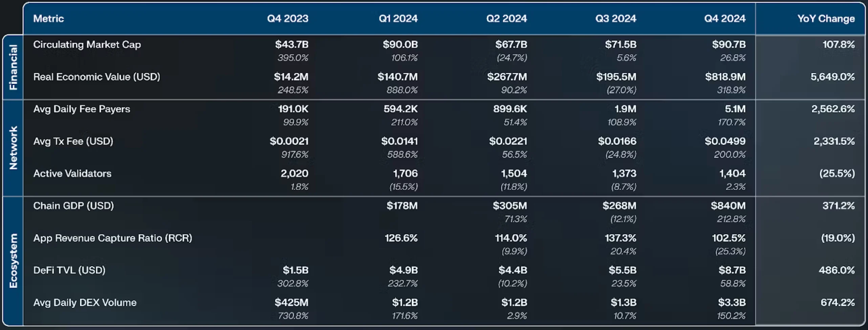Image resolution: width=868 pixels, height=330 pixels.
Task: Select the Ecosystem section tab
Action: [x=13, y=261]
